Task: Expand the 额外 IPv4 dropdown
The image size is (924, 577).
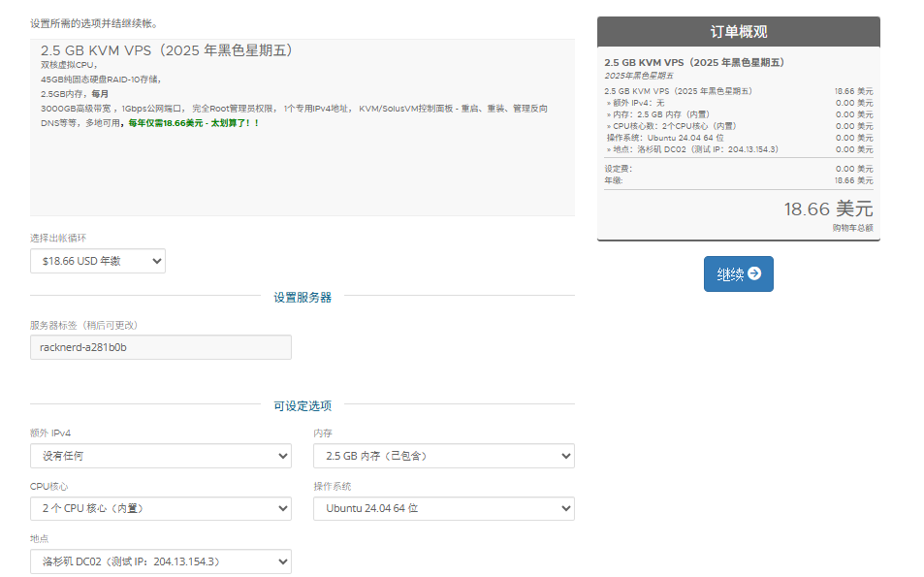Action: point(160,456)
